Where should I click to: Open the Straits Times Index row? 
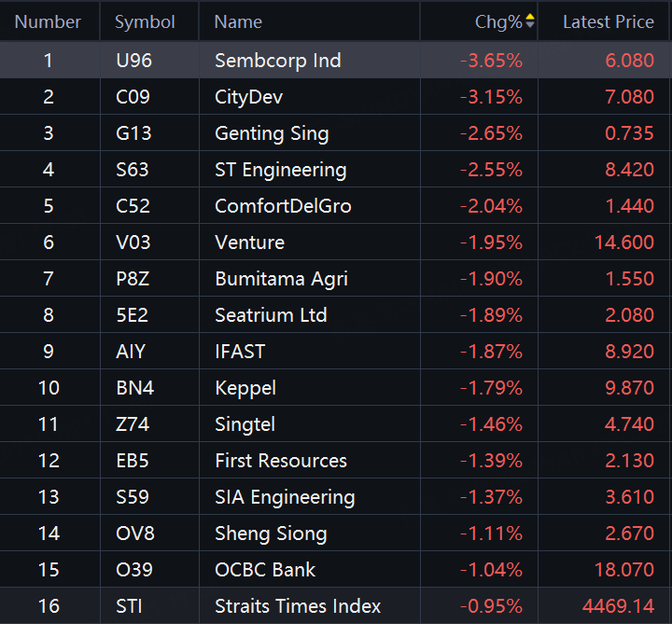298,606
